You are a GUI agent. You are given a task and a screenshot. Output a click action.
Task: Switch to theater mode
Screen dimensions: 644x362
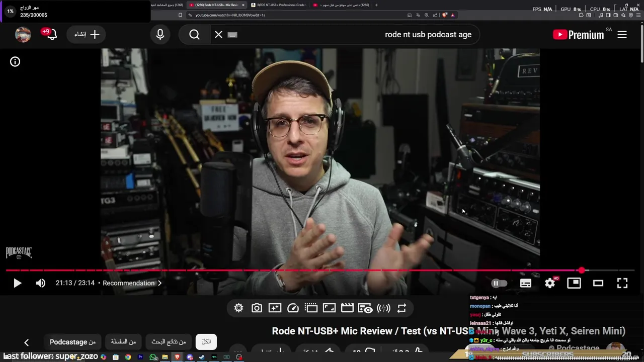(x=598, y=283)
